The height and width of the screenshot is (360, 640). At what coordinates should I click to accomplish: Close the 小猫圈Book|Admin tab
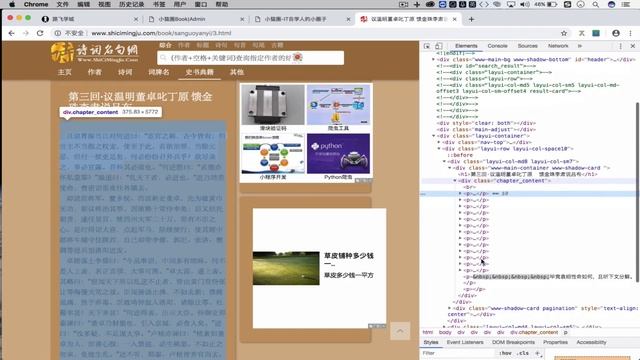pyautogui.click(x=242, y=19)
